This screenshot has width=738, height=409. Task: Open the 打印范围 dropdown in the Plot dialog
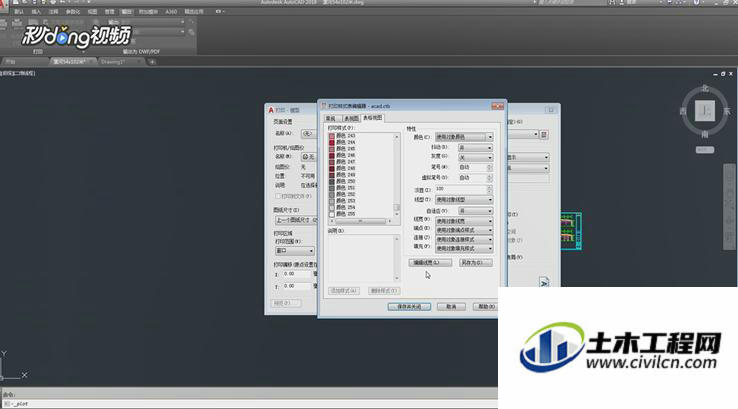295,251
